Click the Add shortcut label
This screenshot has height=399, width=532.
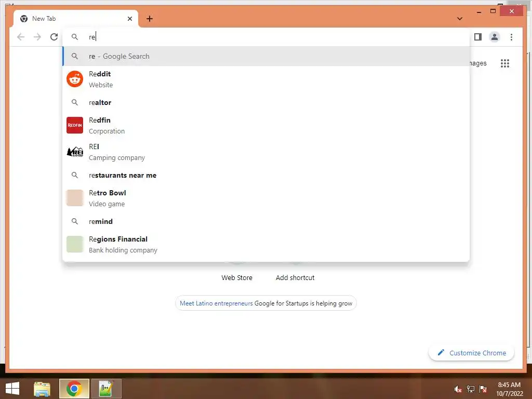[295, 277]
